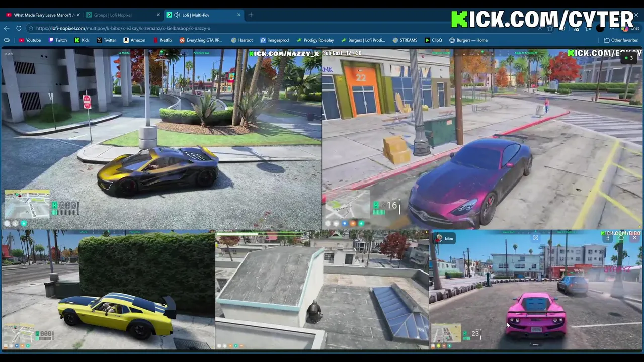The width and height of the screenshot is (644, 362).
Task: Open the Amazon bookmark
Action: [x=134, y=40]
